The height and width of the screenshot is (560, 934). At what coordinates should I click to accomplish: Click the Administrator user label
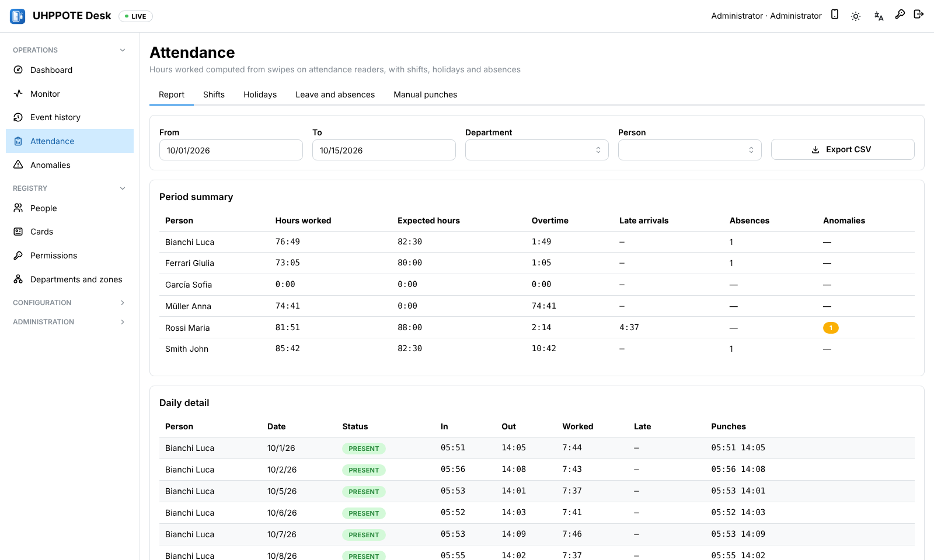766,16
